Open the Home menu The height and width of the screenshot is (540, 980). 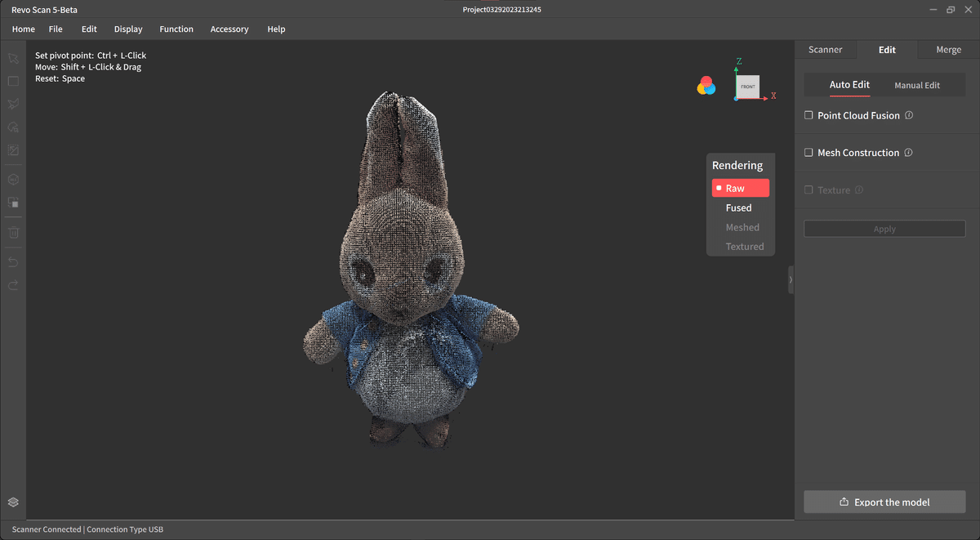(x=24, y=29)
